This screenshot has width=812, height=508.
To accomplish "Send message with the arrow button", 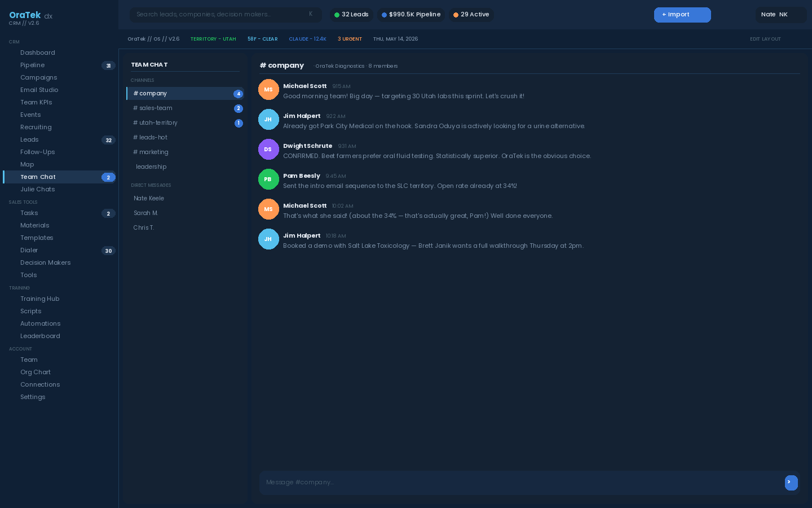I will tap(791, 483).
